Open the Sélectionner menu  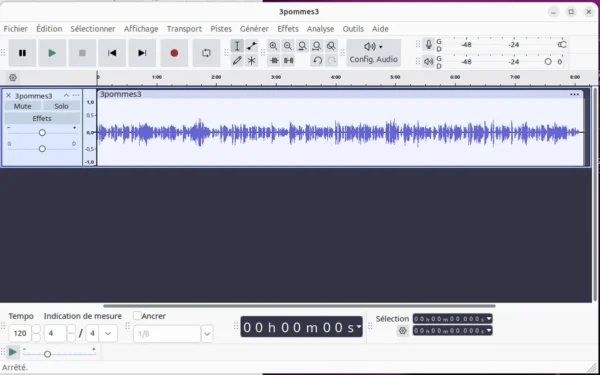(93, 29)
